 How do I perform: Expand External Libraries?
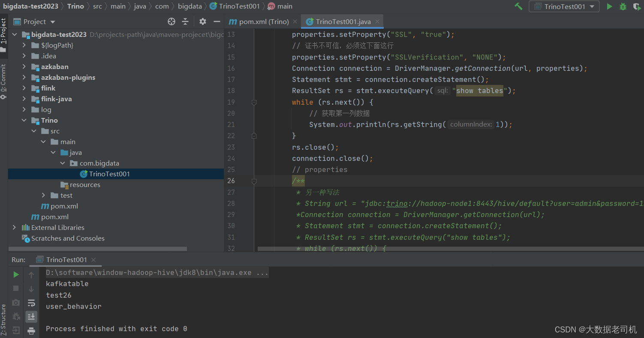tap(15, 227)
